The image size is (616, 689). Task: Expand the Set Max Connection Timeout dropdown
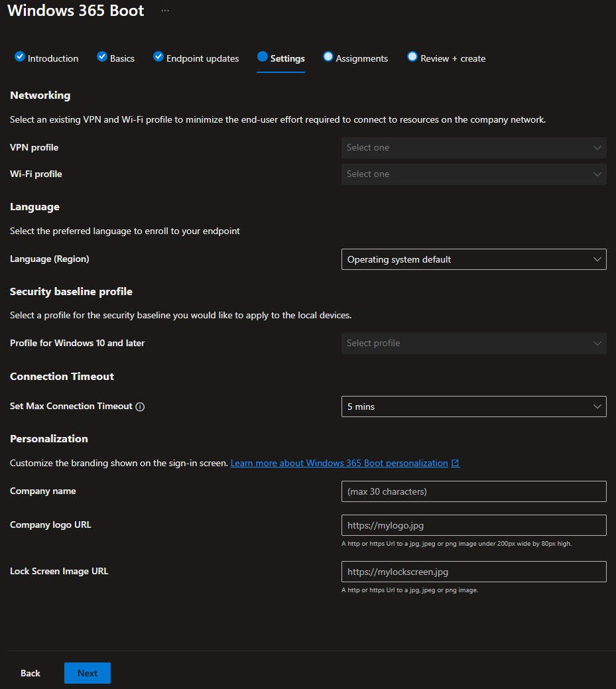click(x=473, y=407)
